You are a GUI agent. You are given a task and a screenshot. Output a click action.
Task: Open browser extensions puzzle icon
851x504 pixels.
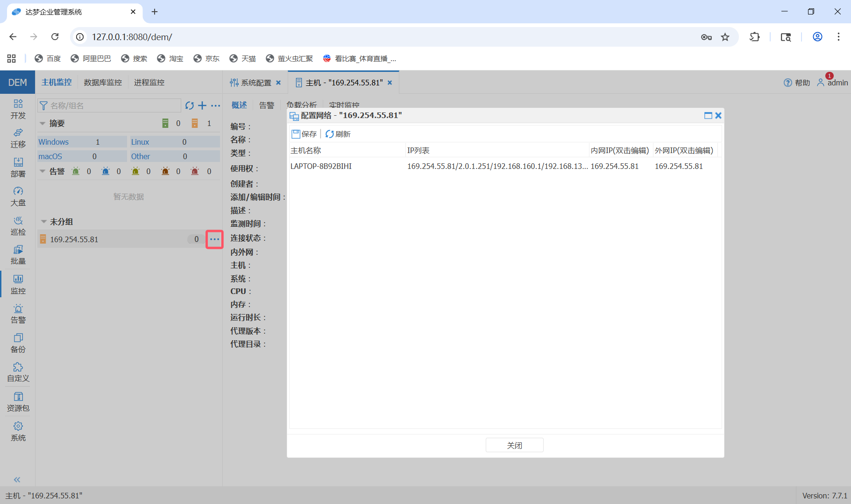755,37
